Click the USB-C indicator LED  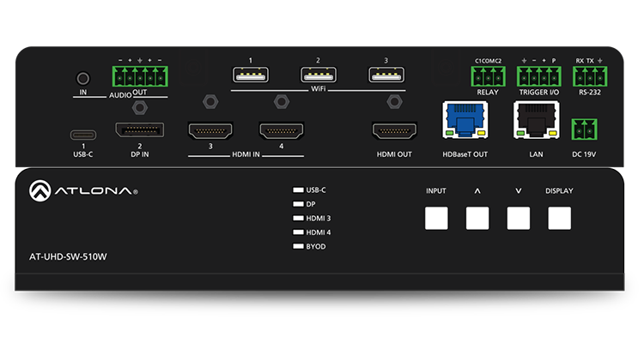pyautogui.click(x=298, y=190)
